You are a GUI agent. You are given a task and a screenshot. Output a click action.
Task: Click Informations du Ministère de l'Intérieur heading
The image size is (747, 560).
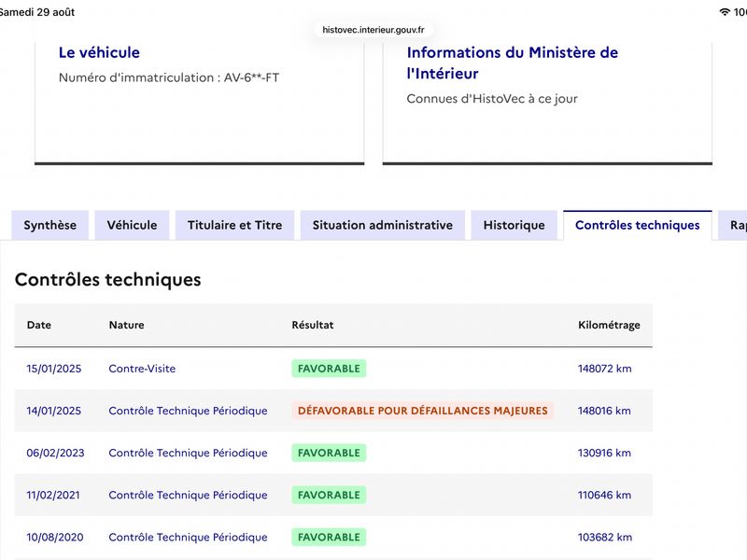512,63
